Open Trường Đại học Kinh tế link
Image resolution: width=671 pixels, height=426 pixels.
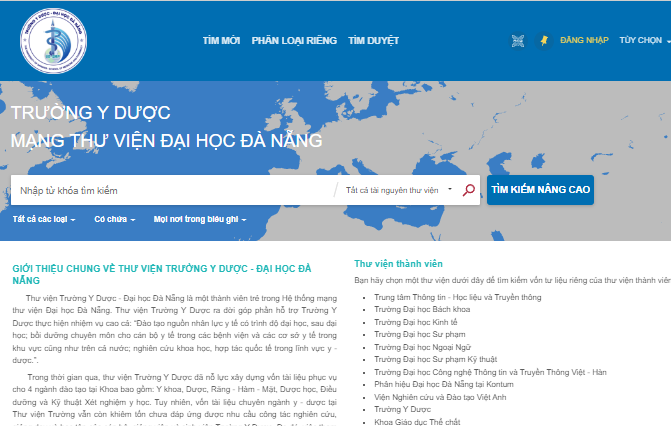(x=416, y=322)
